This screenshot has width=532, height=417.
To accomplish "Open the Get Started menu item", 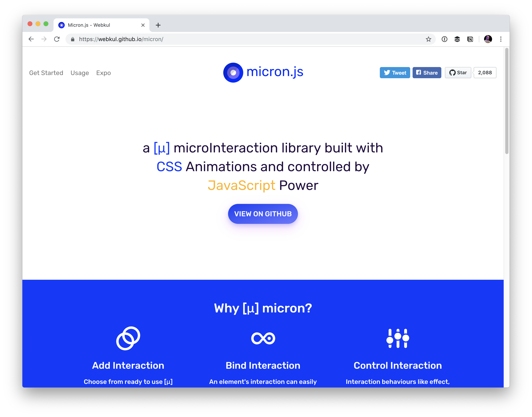I will [x=46, y=72].
